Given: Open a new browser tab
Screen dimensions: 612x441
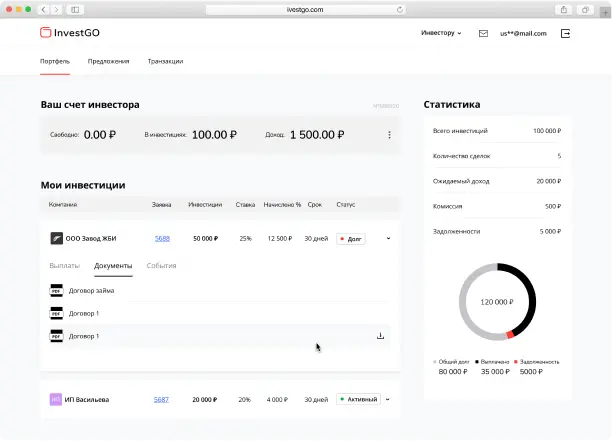Looking at the screenshot, I should click(605, 12).
